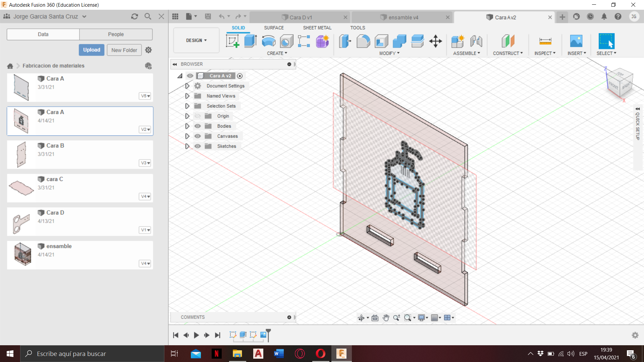Expand the Bodies tree item
The image size is (644, 362).
[186, 126]
